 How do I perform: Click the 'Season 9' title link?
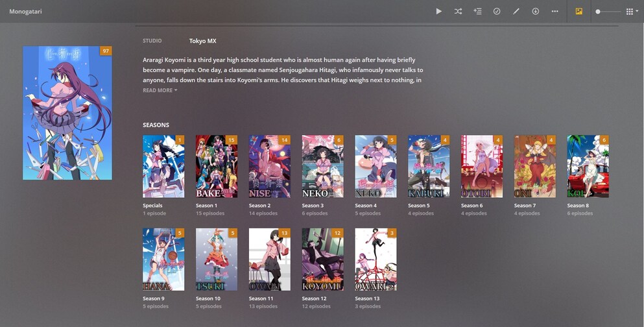(154, 298)
